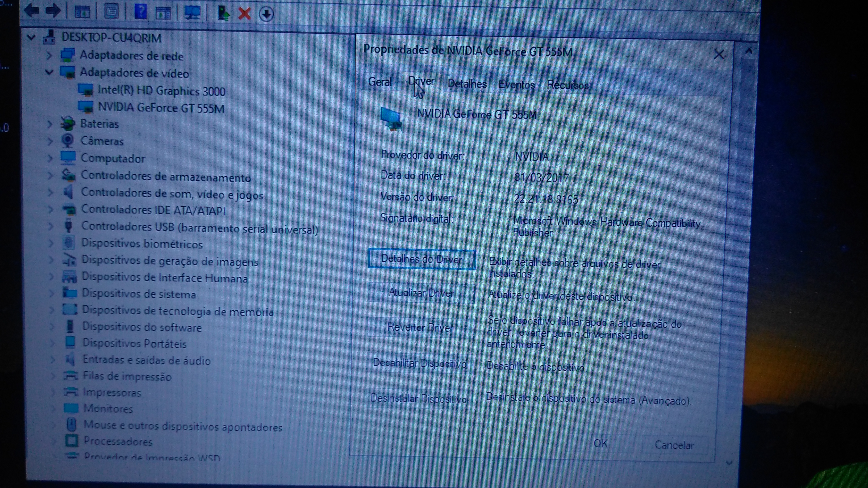Click the Monitores category icon
Image resolution: width=868 pixels, height=488 pixels.
coord(71,408)
